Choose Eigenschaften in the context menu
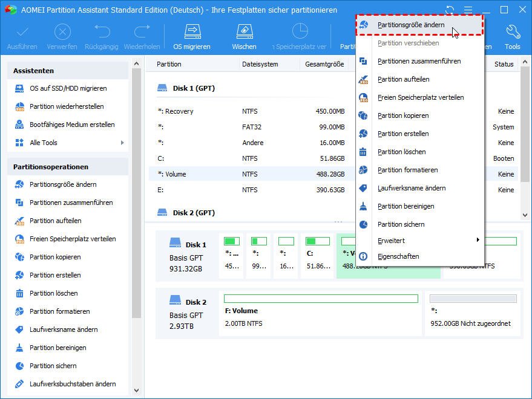532x399 pixels. (x=398, y=256)
